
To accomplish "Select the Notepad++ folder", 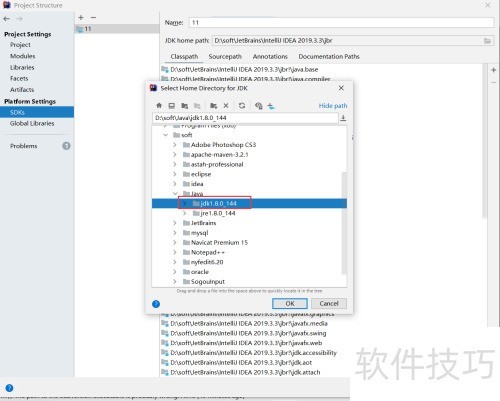I will pyautogui.click(x=207, y=252).
